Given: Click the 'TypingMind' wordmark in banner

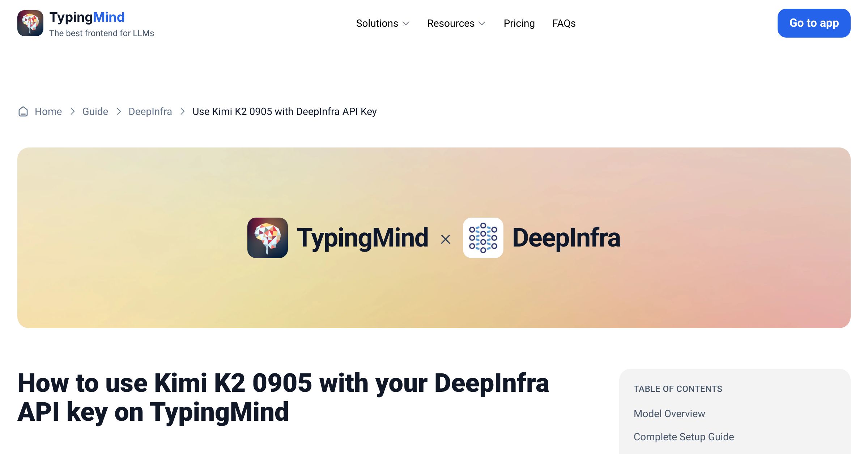Looking at the screenshot, I should point(363,239).
